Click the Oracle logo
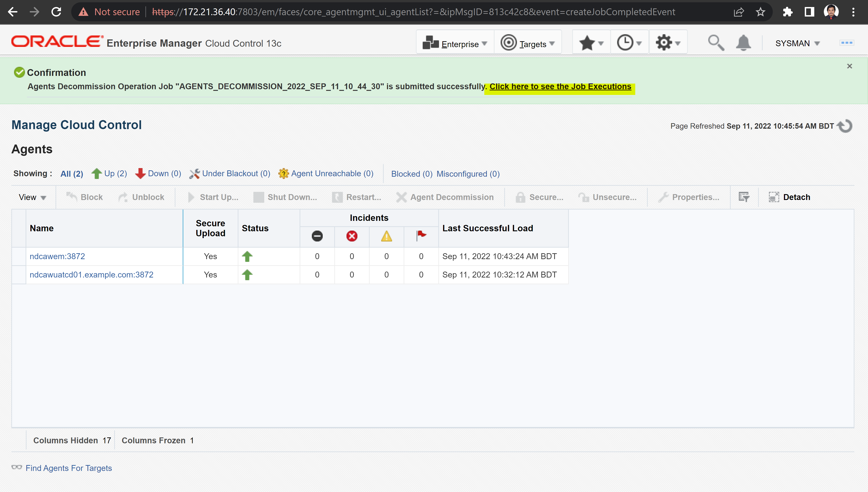The width and height of the screenshot is (868, 492). pos(57,41)
